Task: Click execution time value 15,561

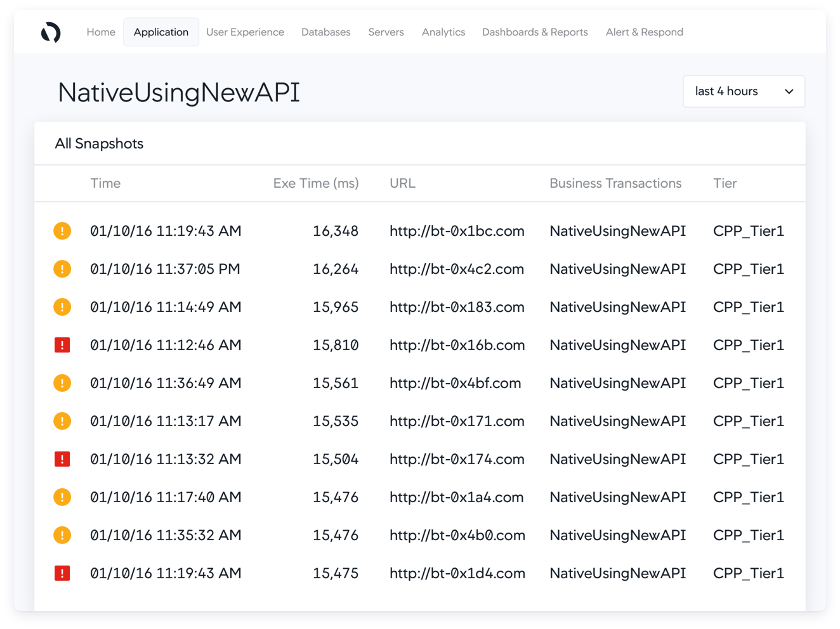Action: click(336, 383)
